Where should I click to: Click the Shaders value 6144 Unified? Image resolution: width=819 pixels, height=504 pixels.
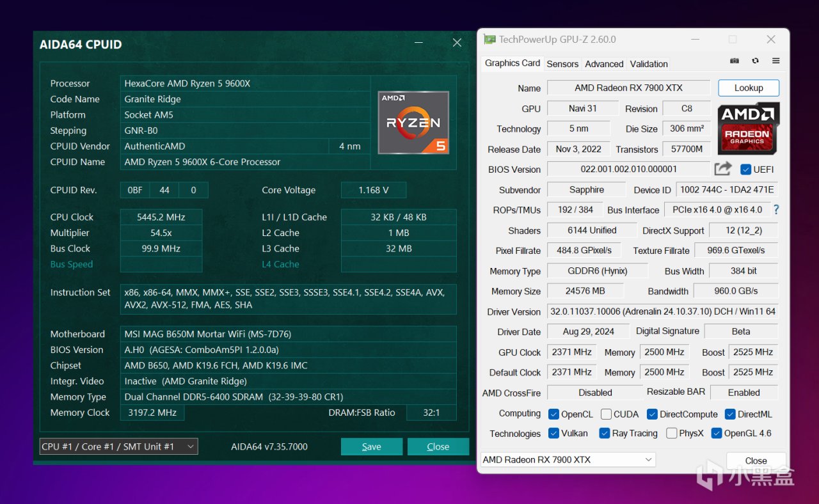[592, 230]
